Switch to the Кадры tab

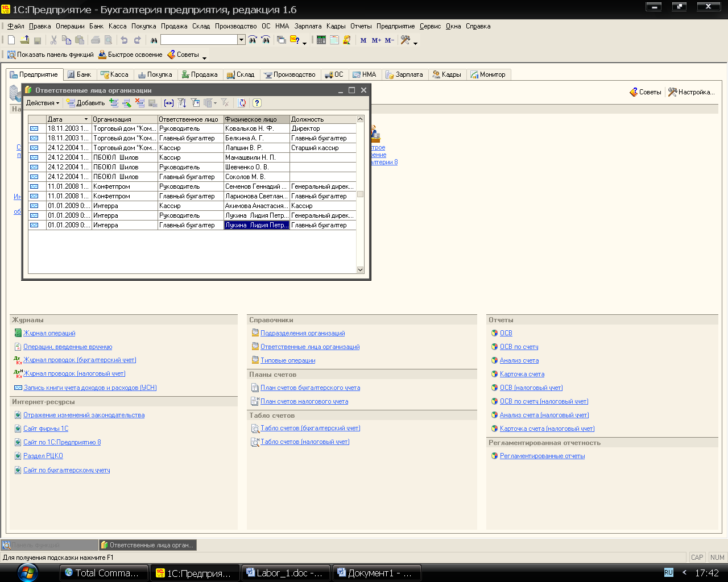tap(447, 74)
